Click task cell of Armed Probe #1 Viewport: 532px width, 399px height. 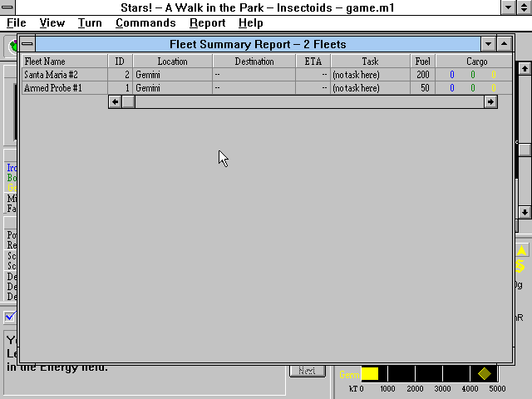click(x=370, y=88)
